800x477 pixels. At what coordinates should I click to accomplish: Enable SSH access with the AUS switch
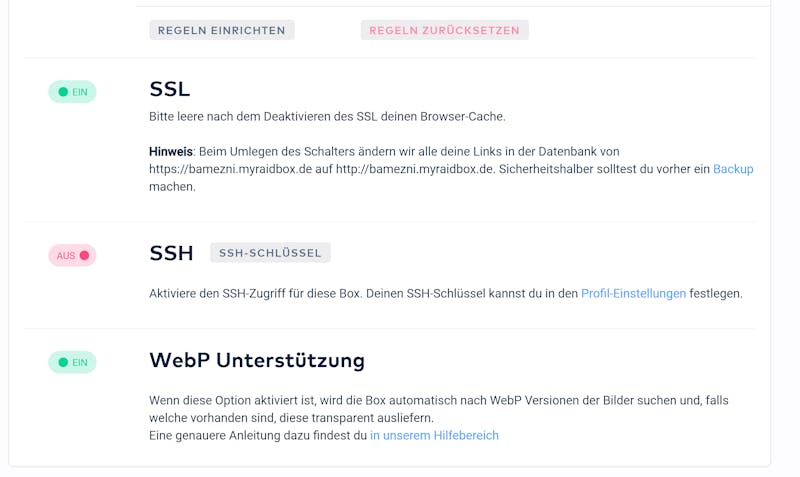(x=72, y=255)
